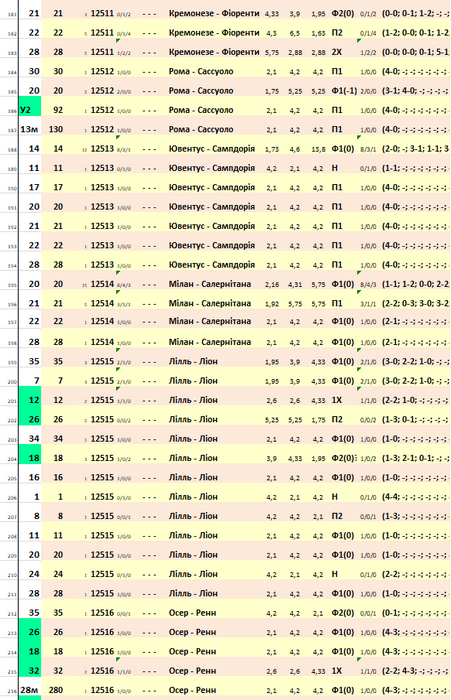Click the first-column cell with value 16
This screenshot has height=700, width=451.
34,477
